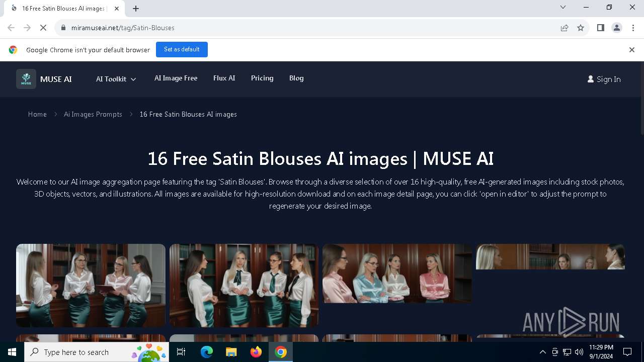Open File Explorer from the taskbar
This screenshot has width=644, height=362.
coord(231,352)
